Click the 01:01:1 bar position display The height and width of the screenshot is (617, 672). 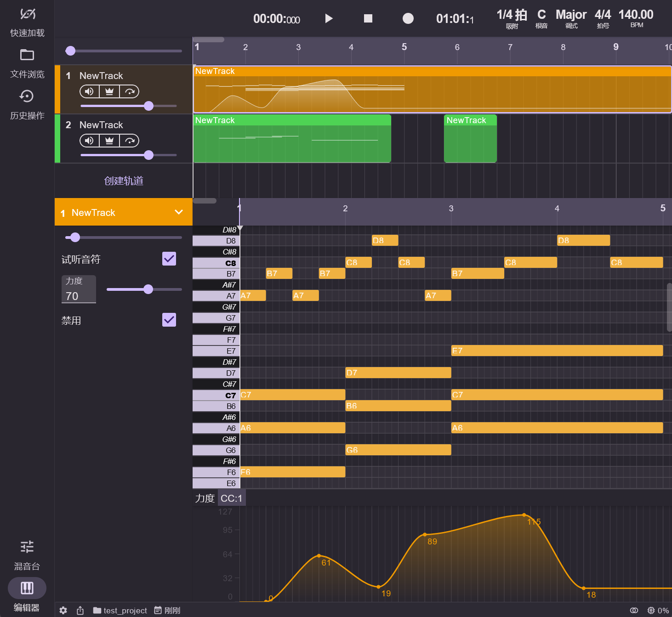point(455,19)
